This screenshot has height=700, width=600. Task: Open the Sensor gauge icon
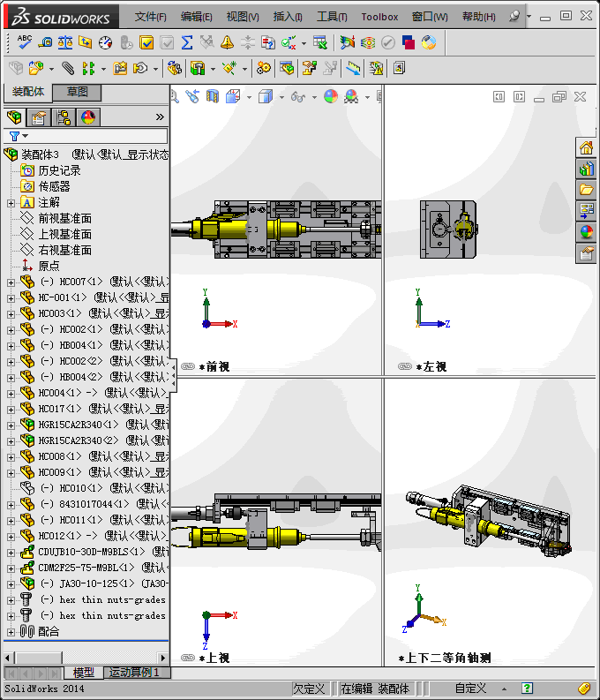pos(105,42)
